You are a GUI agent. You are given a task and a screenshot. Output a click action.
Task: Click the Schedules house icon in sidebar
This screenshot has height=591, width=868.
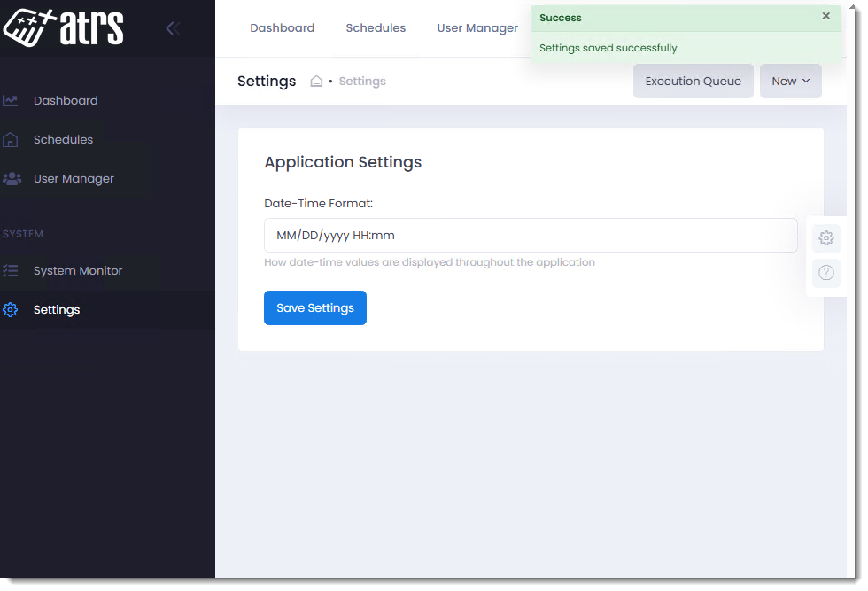[x=11, y=140]
